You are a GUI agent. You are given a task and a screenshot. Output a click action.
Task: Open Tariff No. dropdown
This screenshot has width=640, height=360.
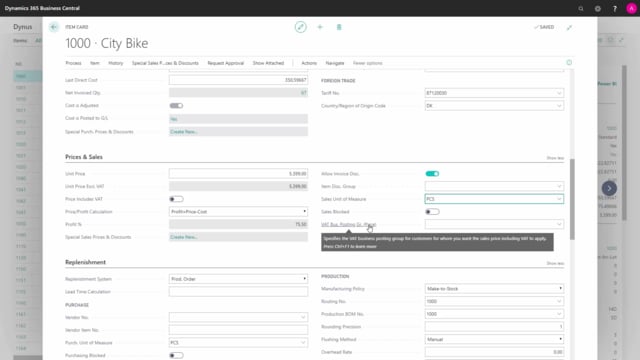559,93
